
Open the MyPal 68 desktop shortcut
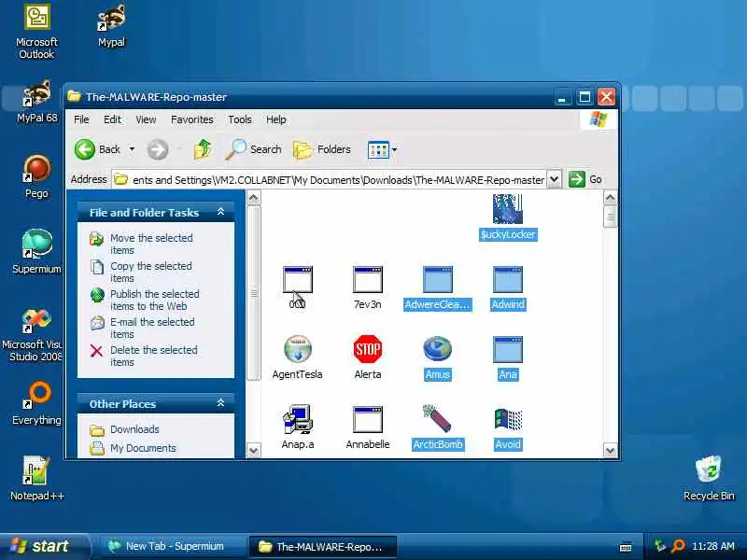pyautogui.click(x=36, y=102)
